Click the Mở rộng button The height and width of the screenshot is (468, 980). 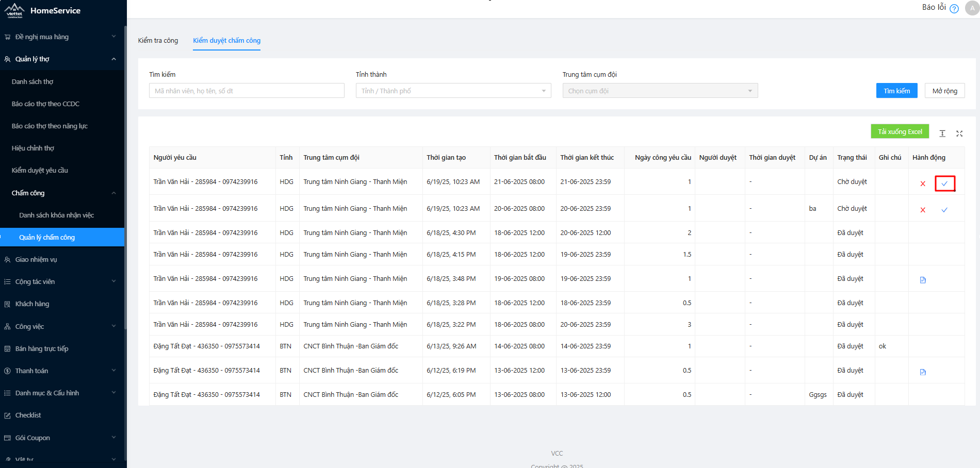tap(944, 91)
